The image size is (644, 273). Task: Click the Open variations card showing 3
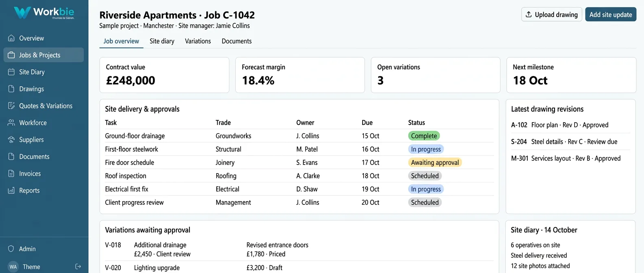pyautogui.click(x=435, y=75)
